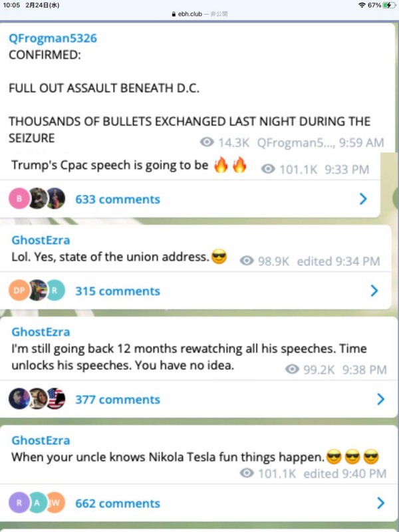The height and width of the screenshot is (532, 399).
Task: Tap the ebh.club address bar
Action: tap(199, 13)
